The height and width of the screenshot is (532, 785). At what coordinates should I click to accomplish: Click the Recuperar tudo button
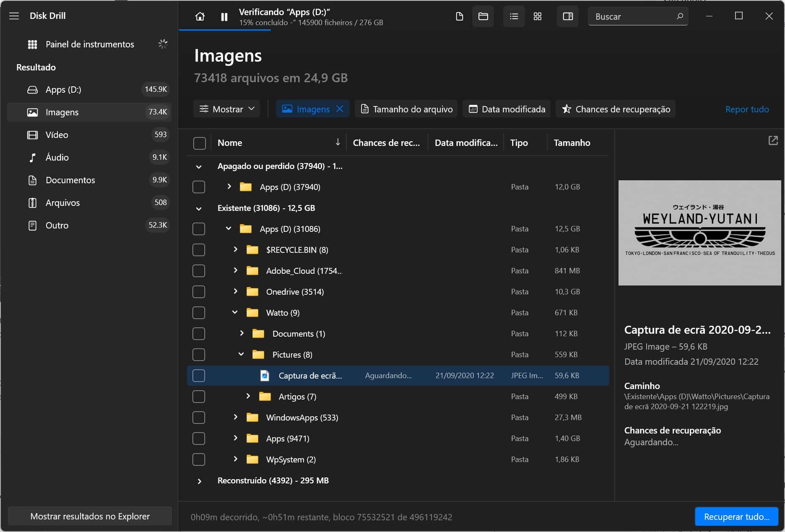click(736, 516)
